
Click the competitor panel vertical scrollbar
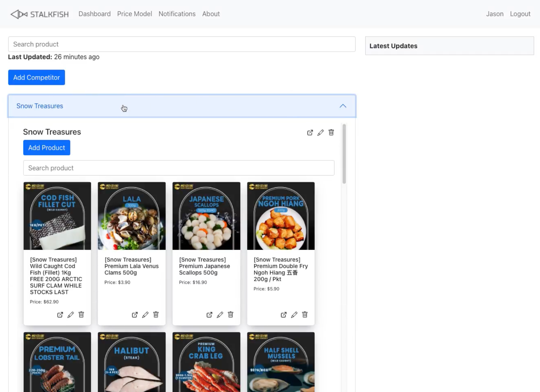click(x=344, y=154)
